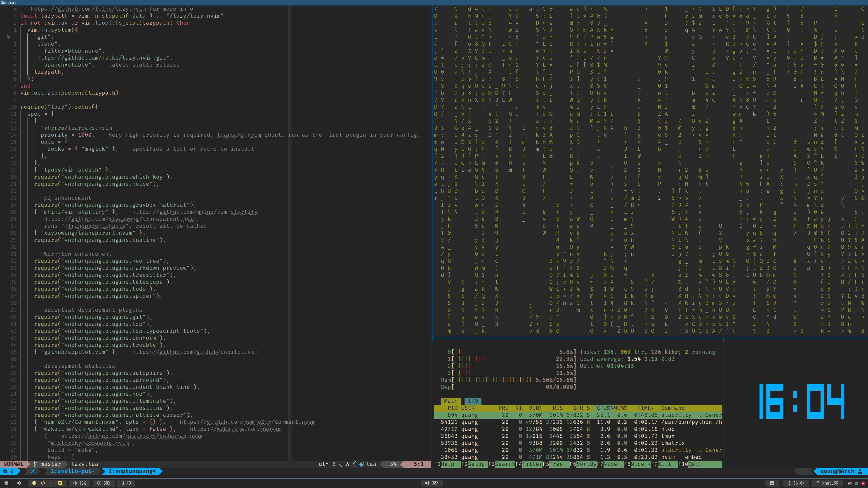868x488 pixels.
Task: Click the lua filetype icon in the statusline
Action: click(x=362, y=464)
